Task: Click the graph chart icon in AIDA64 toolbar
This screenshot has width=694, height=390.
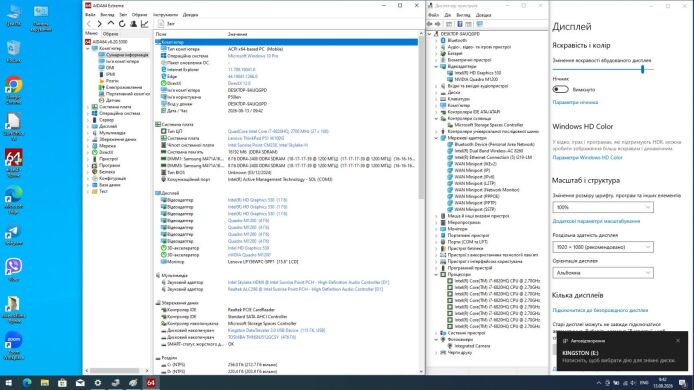Action: click(144, 24)
